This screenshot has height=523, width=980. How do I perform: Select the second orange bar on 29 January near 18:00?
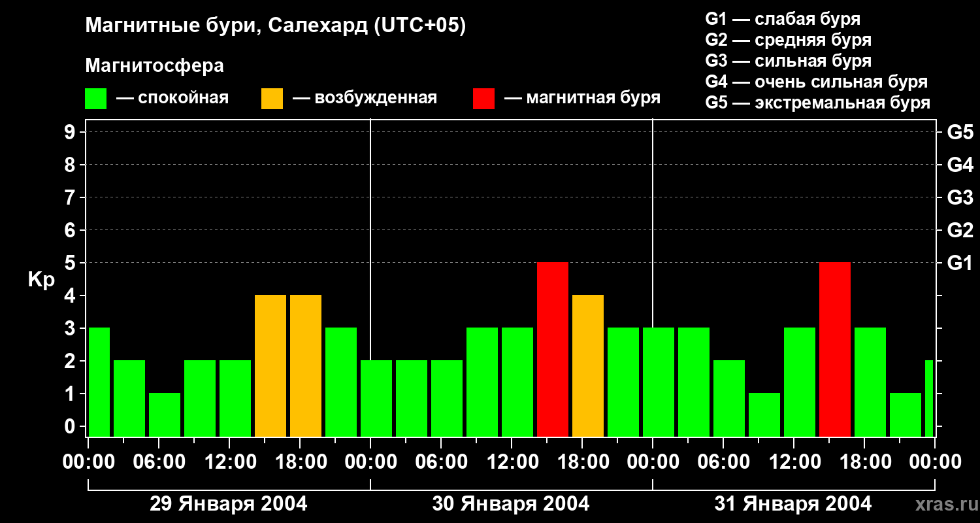(306, 366)
